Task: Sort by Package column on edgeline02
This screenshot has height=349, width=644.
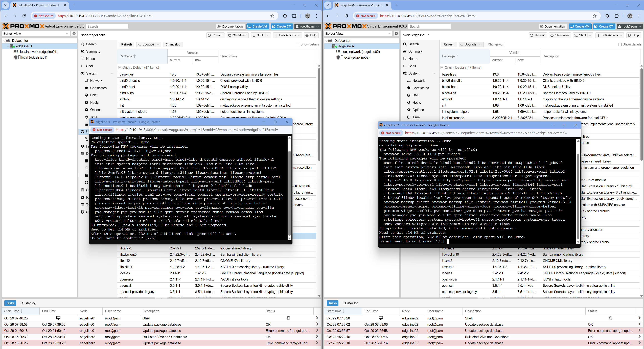Action: tap(464, 56)
